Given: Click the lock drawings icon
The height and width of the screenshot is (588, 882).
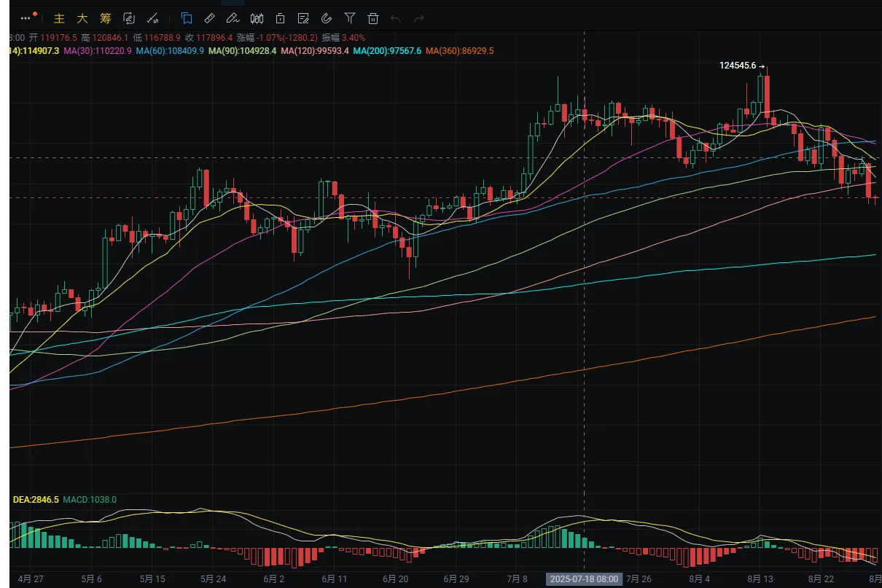Looking at the screenshot, I should coord(280,18).
